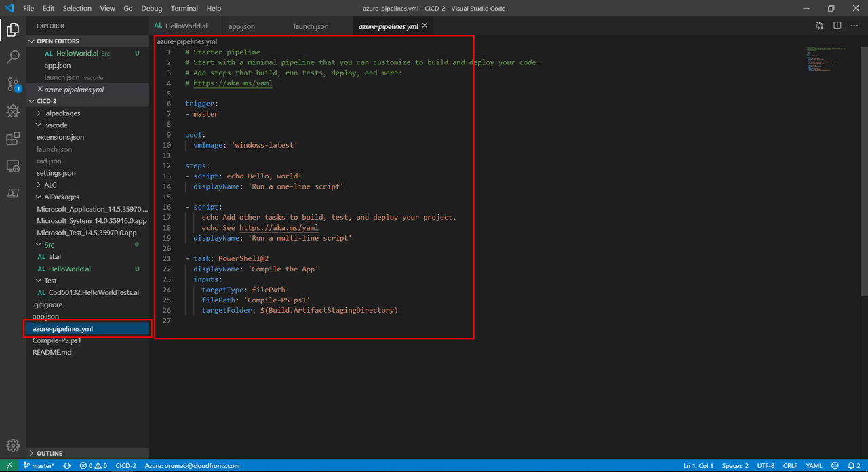
Task: Click Open Changes icon in editor toolbar
Action: (819, 26)
